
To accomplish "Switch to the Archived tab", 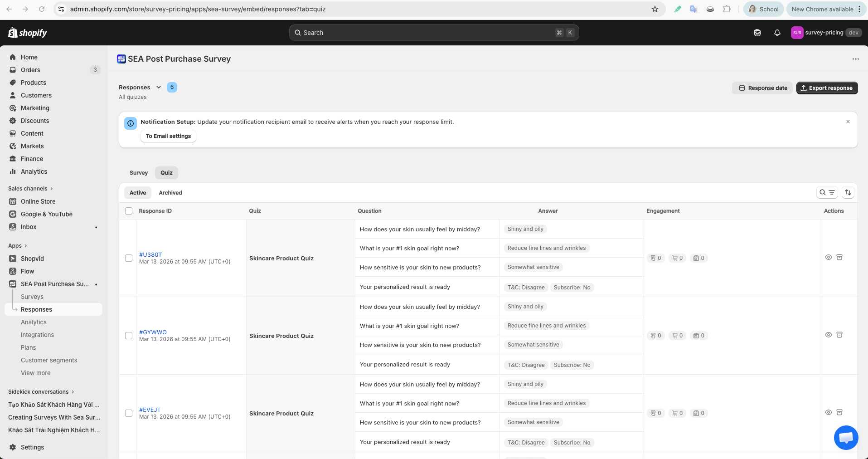I will (170, 193).
